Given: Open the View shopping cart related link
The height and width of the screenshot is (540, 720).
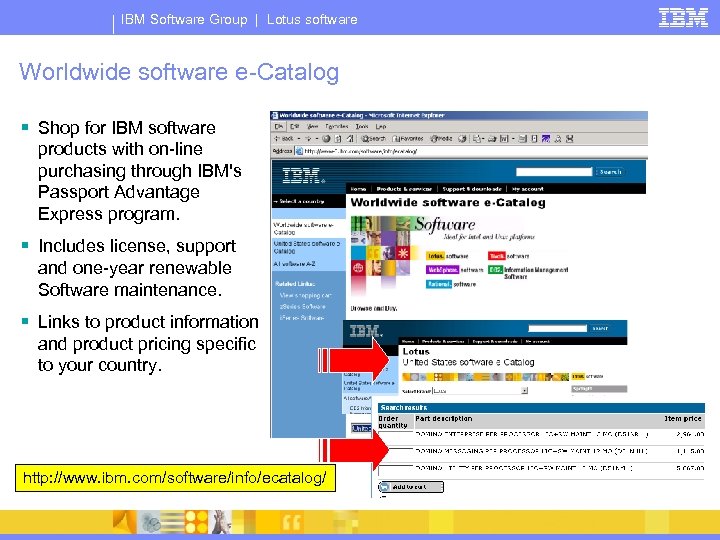Looking at the screenshot, I should [x=305, y=295].
